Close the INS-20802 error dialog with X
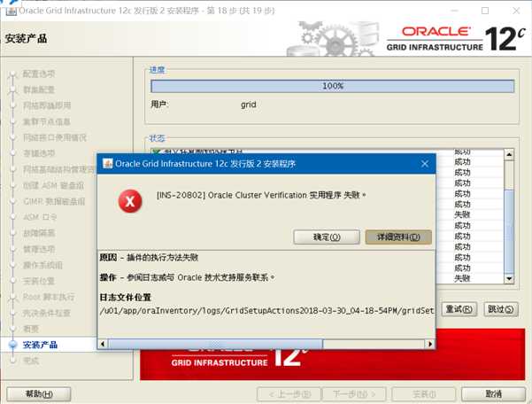Image resolution: width=532 pixels, height=404 pixels. (x=425, y=164)
